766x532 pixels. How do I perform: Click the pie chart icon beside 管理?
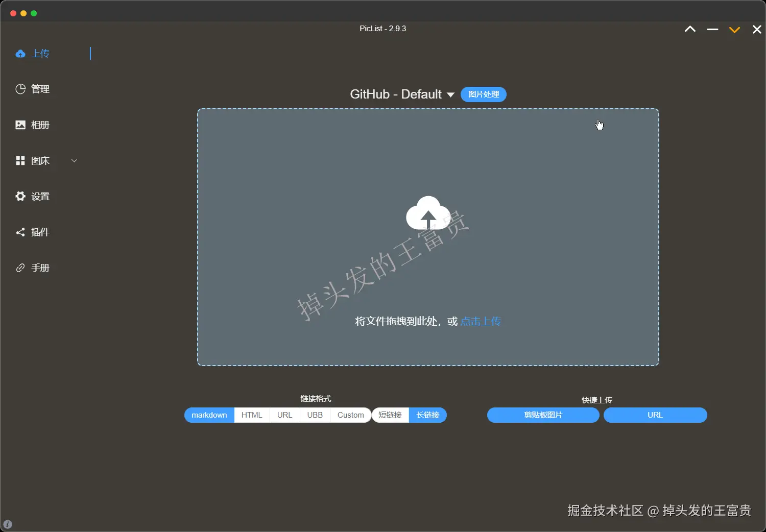20,89
